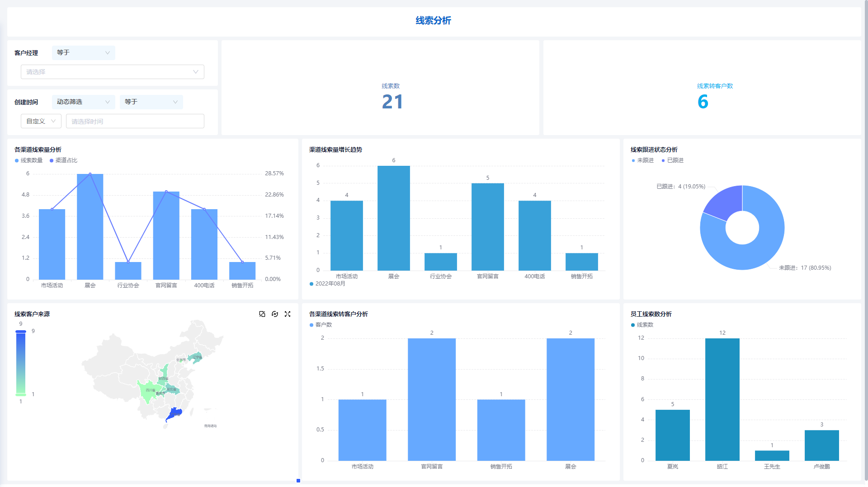Toggle the 渠道占比 legend series

[x=64, y=160]
